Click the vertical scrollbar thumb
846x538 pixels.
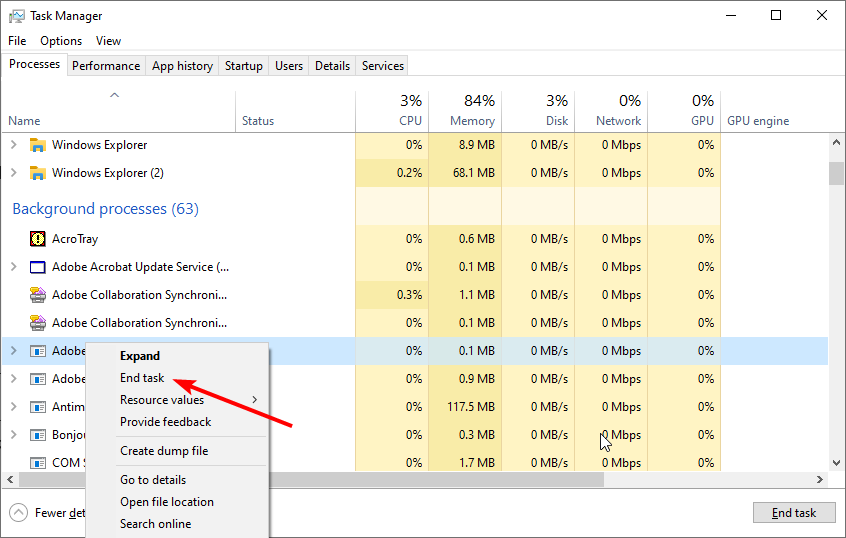click(x=836, y=173)
